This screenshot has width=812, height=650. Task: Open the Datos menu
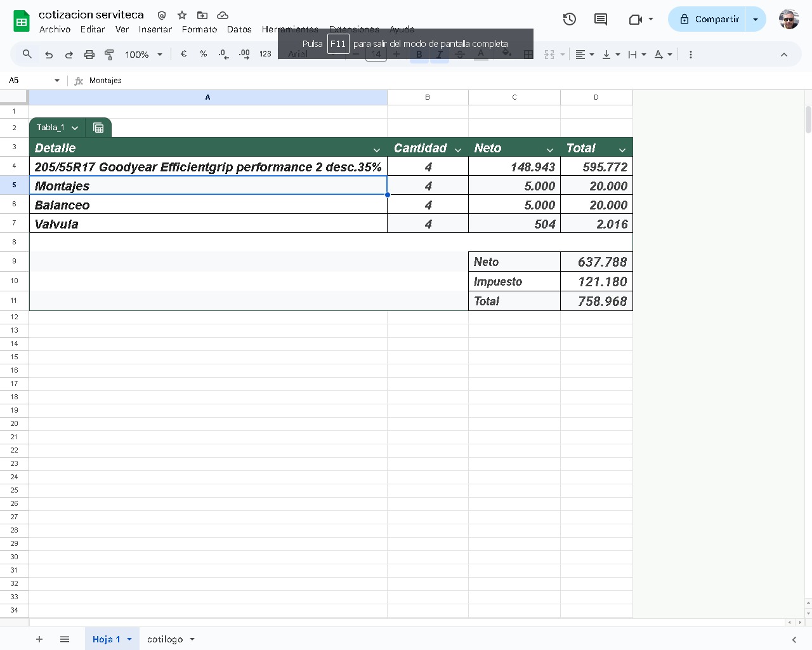(239, 29)
